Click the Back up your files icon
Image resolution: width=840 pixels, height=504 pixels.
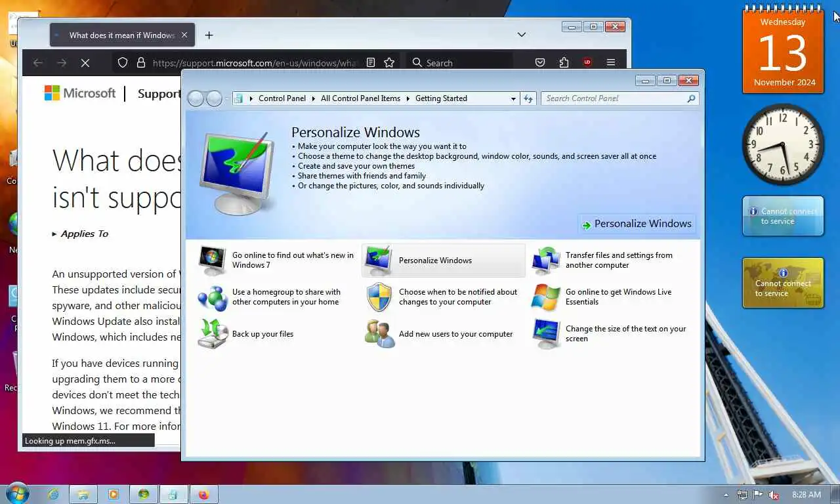coord(212,334)
